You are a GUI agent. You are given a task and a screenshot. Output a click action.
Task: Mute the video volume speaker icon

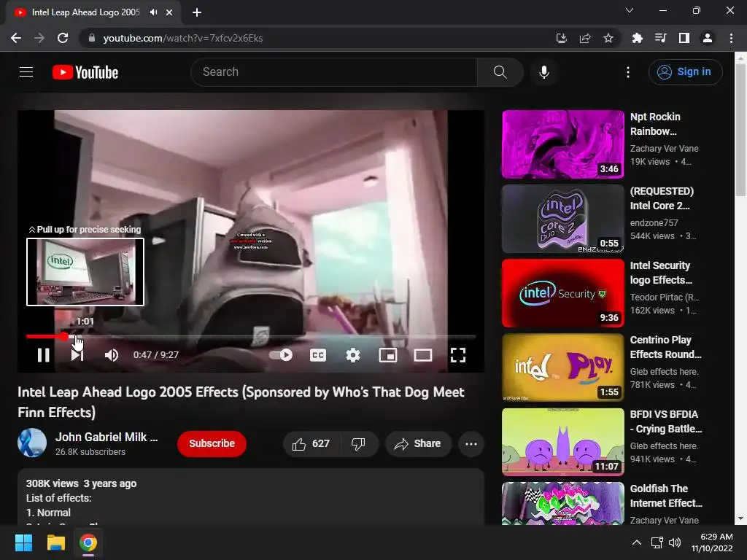[112, 355]
